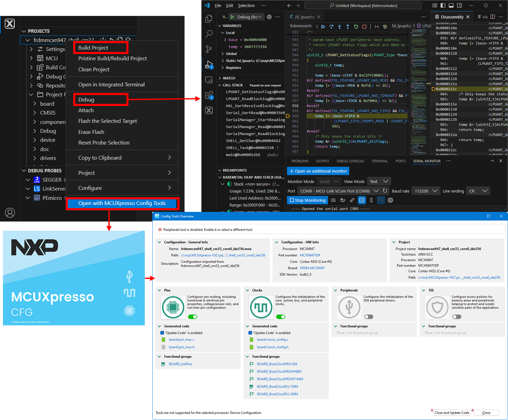Switch to the Debug Console tab
The width and height of the screenshot is (508, 420).
(x=350, y=161)
